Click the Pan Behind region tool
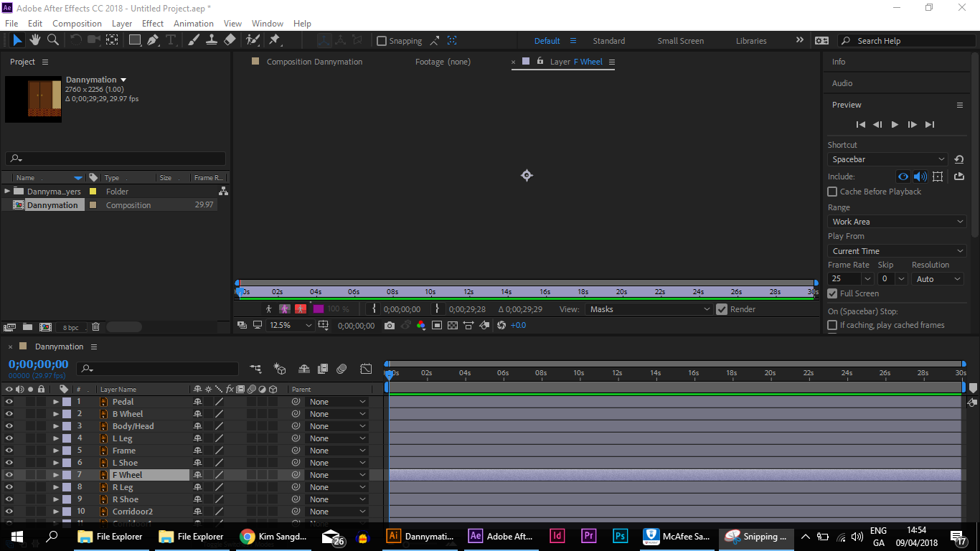The image size is (980, 551). [113, 40]
